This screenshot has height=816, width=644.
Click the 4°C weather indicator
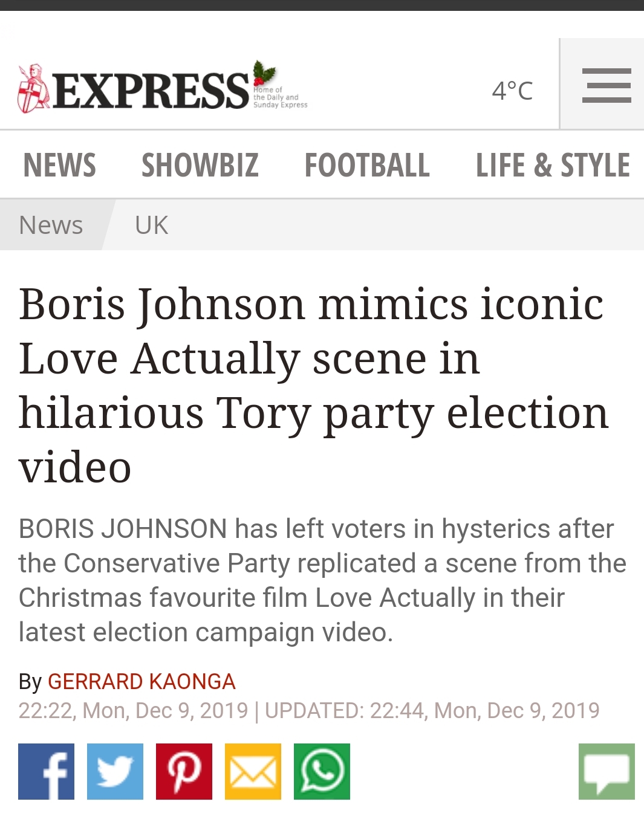point(512,91)
